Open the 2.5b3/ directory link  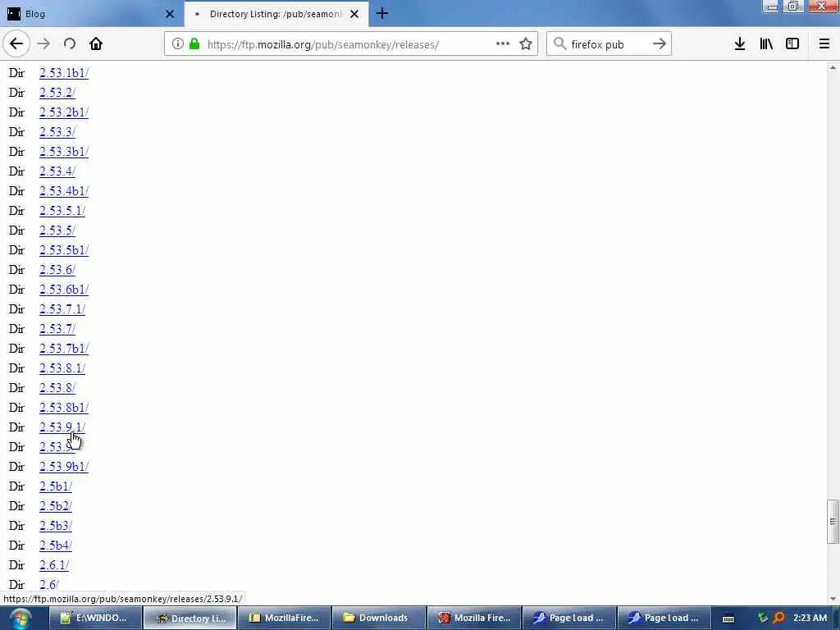coord(56,526)
